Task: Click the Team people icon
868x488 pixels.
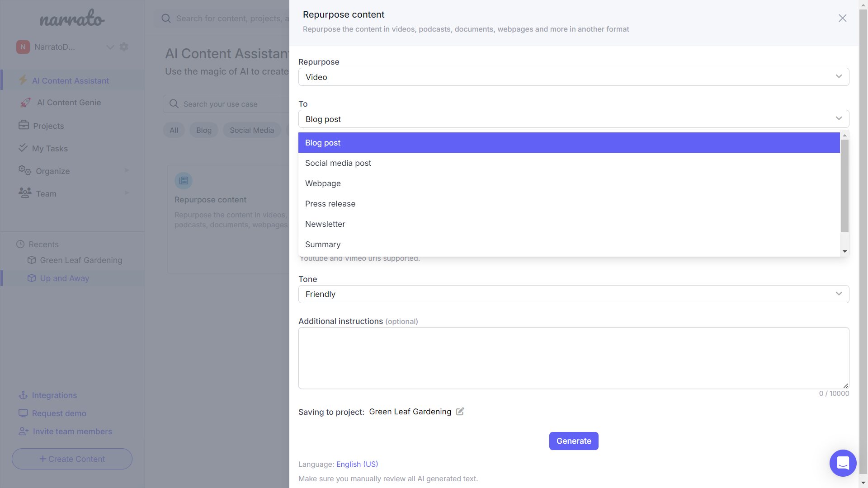Action: pos(25,193)
